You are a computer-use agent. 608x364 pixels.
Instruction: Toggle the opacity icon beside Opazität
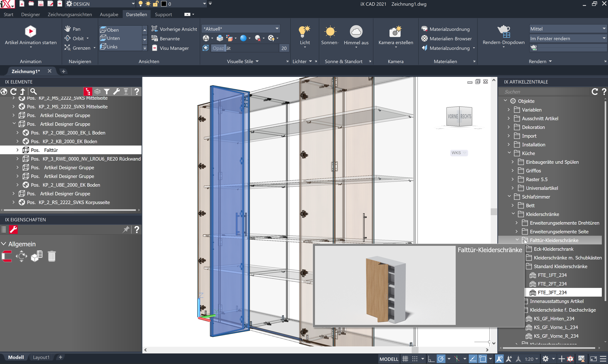206,48
